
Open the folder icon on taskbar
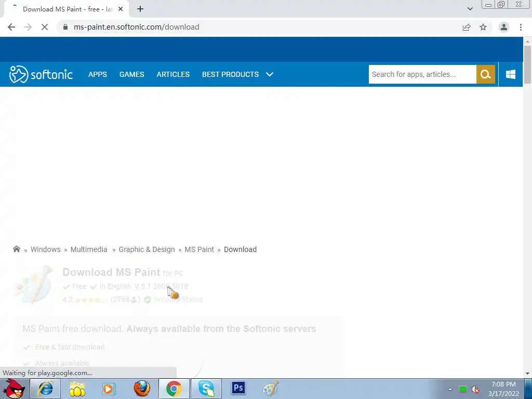[77, 389]
